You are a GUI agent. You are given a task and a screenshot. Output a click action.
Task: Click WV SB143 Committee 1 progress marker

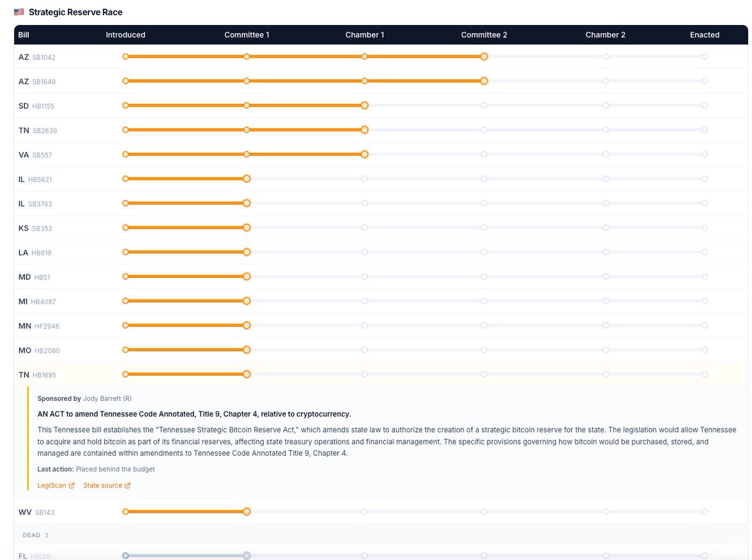click(x=247, y=512)
